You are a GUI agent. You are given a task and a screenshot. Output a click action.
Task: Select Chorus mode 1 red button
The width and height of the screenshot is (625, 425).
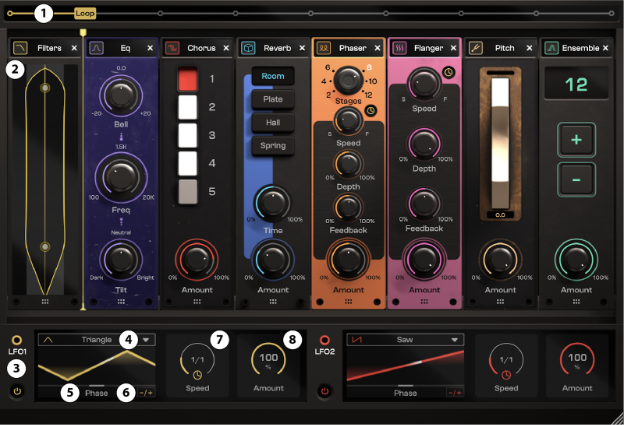tap(187, 79)
